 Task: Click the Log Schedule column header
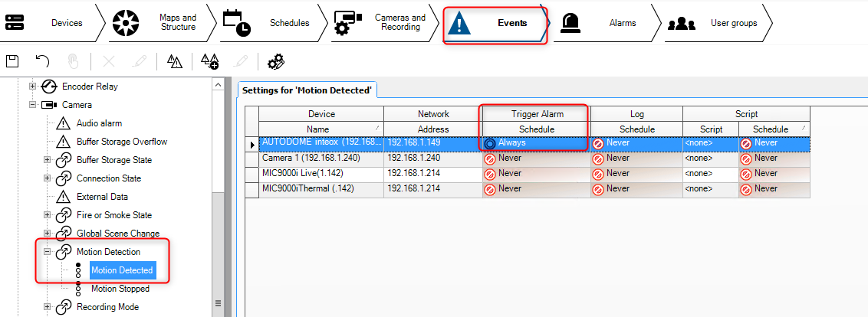click(636, 129)
